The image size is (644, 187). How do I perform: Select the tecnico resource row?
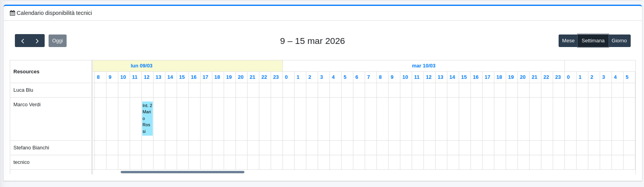(x=22, y=162)
